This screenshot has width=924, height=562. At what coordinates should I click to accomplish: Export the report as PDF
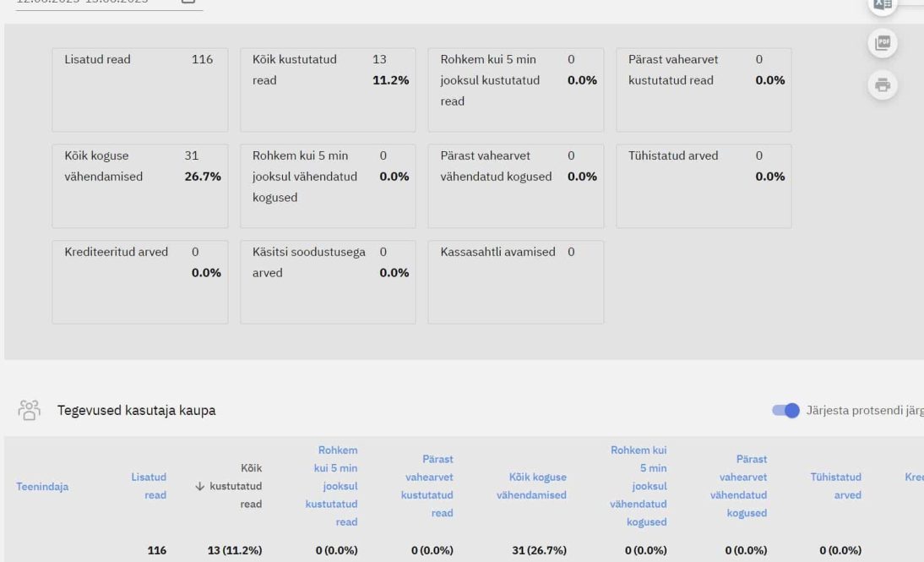[883, 42]
